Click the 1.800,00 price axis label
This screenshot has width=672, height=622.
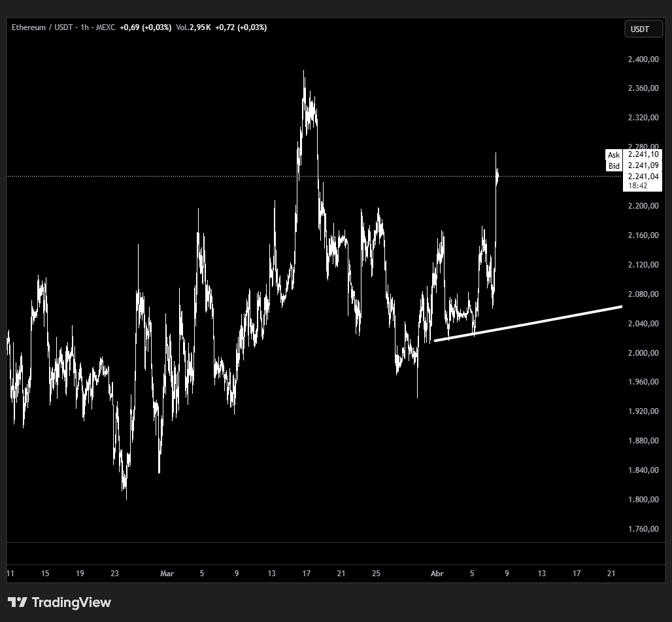(643, 500)
